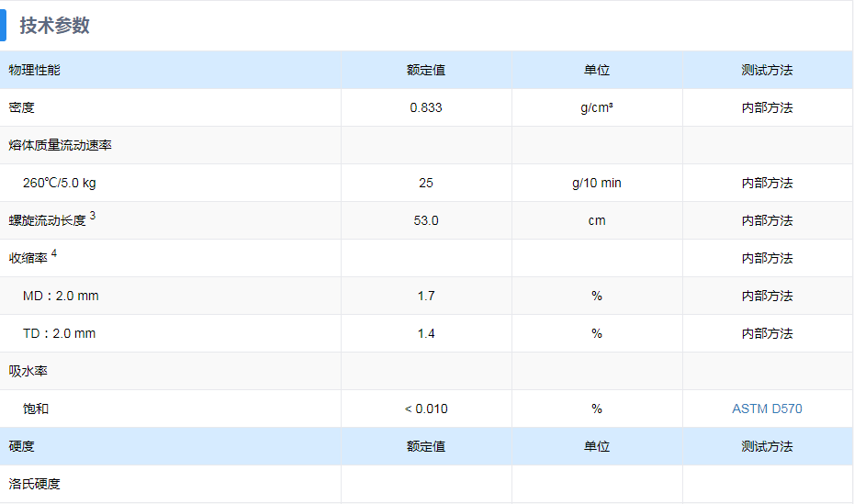
Task: Click 内部方法 in the MD：2.0 mm row
Action: [767, 296]
